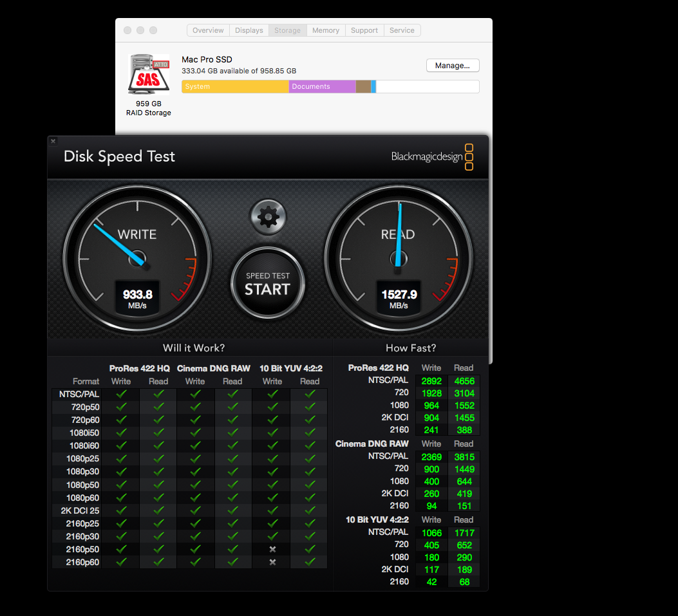Click the 1527.9 MB/s read readout
The image size is (678, 616).
point(399,299)
